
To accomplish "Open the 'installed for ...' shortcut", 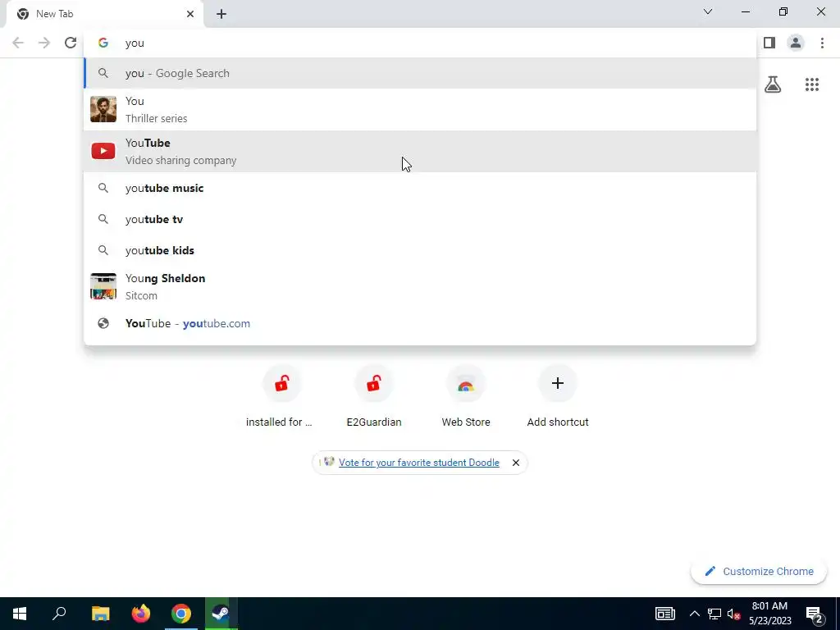I will 282,397.
